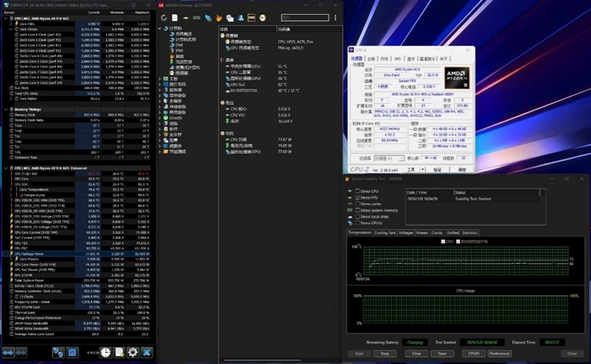This screenshot has width=591, height=364.
Task: Click the Status column header in log
Action: pos(496,192)
